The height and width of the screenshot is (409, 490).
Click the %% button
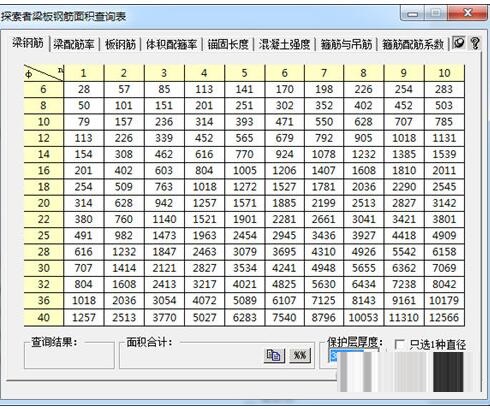click(x=299, y=355)
